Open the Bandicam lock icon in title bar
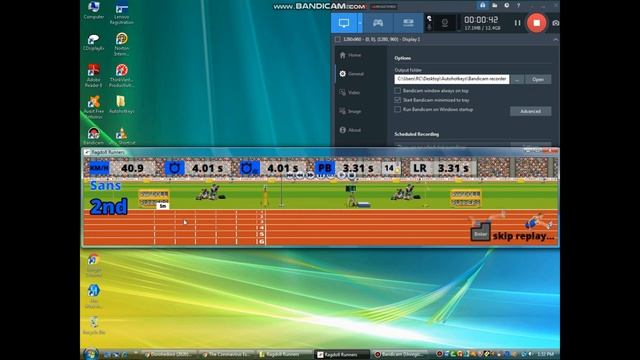 click(482, 5)
